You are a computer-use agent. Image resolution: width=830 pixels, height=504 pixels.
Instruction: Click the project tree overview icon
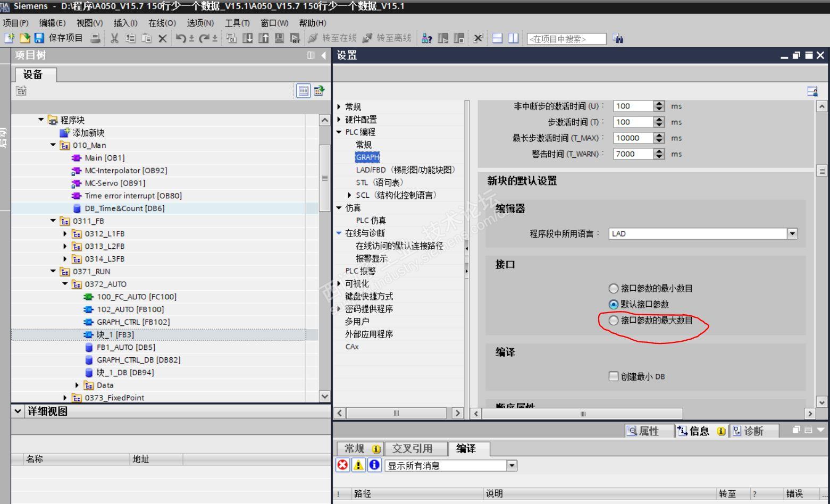tap(303, 91)
